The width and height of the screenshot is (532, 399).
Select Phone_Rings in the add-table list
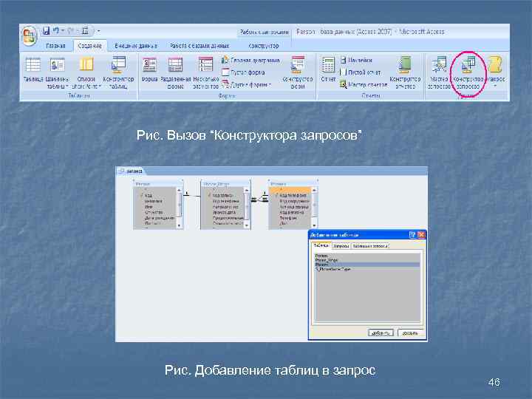click(367, 260)
